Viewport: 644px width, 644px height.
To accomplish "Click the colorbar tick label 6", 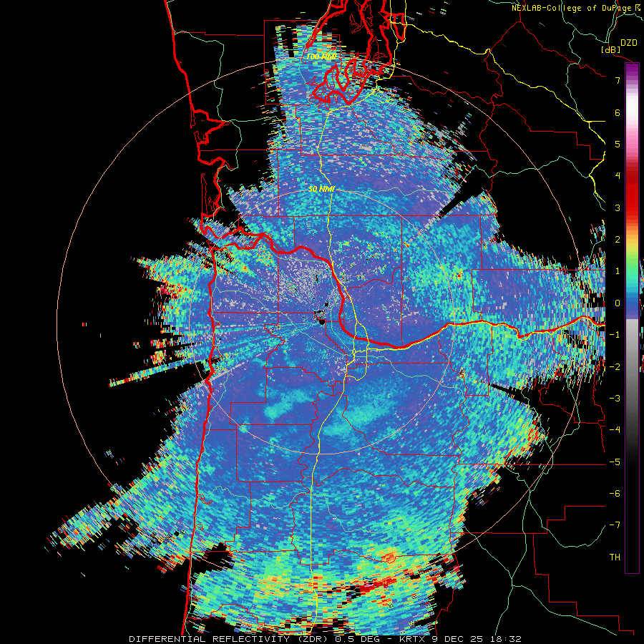I will pos(618,112).
